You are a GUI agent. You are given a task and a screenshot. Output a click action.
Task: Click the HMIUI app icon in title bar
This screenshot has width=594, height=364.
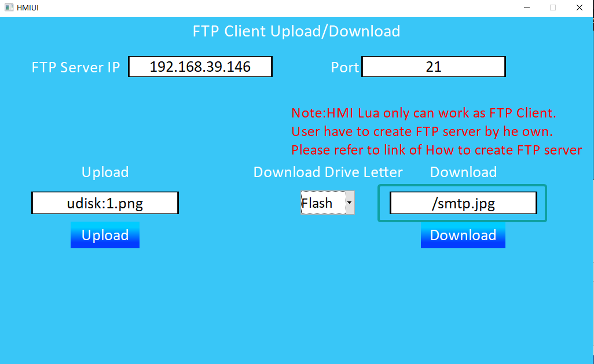9,8
